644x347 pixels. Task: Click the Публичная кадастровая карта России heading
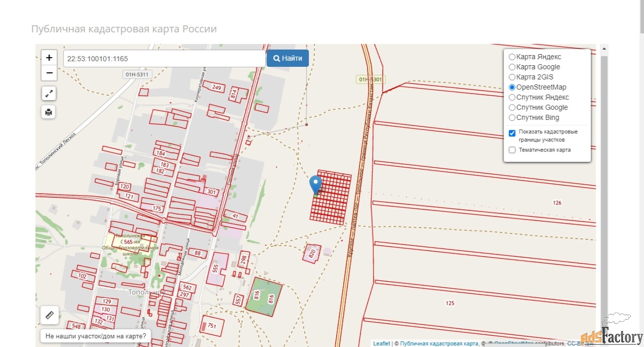tap(124, 29)
